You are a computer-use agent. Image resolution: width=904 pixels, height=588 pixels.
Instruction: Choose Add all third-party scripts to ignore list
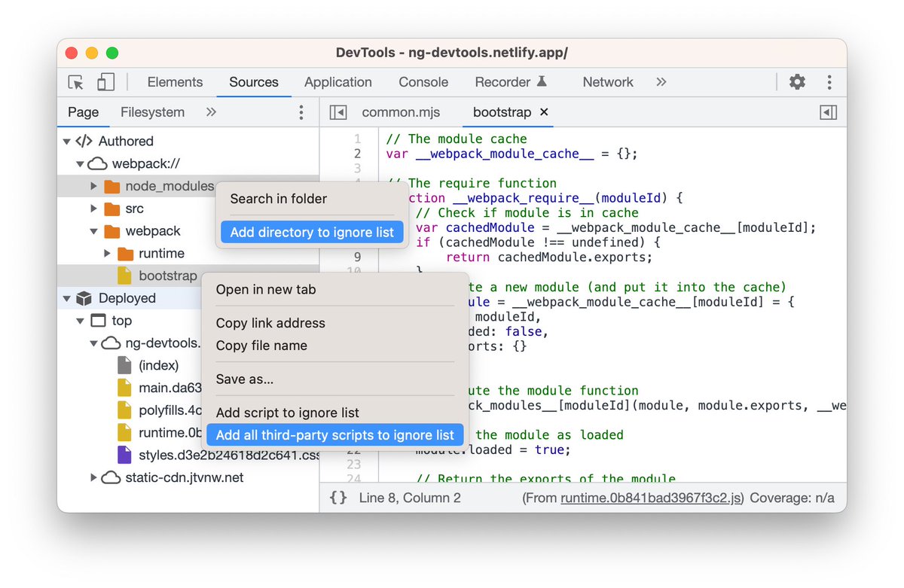(335, 435)
